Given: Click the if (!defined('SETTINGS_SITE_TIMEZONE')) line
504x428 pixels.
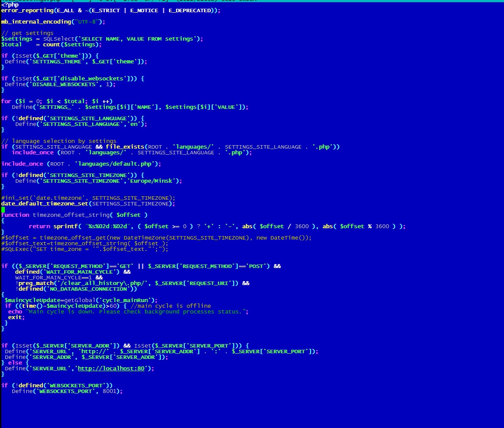Looking at the screenshot, I should click(72, 175).
